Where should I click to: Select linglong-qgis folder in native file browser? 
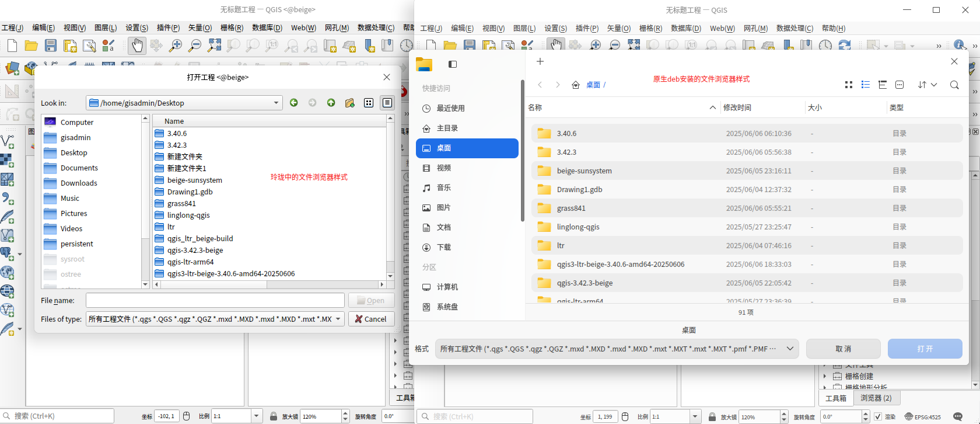tap(747, 227)
